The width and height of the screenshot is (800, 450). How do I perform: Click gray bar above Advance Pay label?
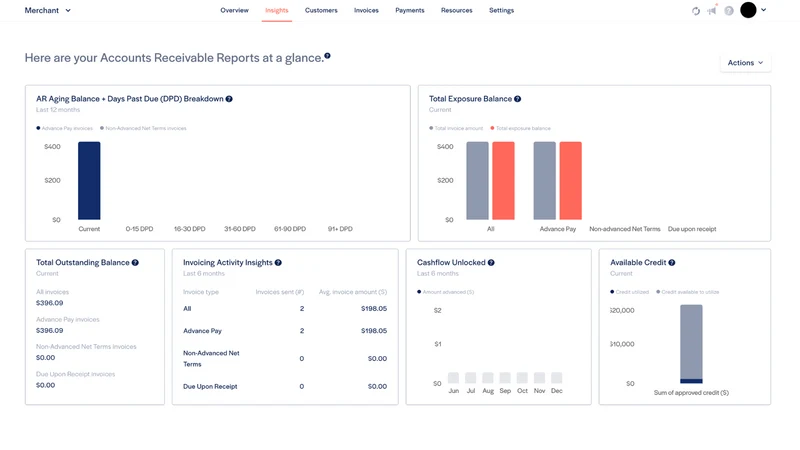point(544,181)
